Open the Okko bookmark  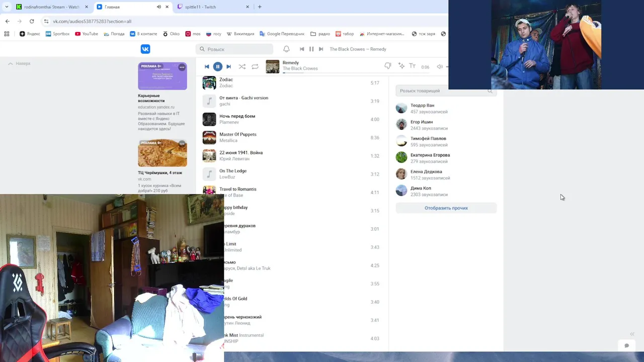point(171,34)
